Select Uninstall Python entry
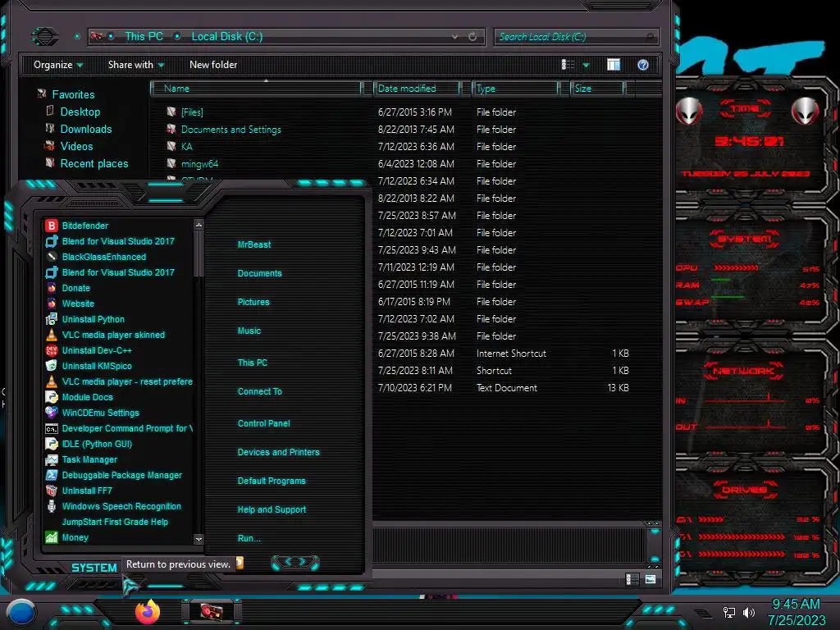Viewport: 840px width, 630px height. coord(94,319)
